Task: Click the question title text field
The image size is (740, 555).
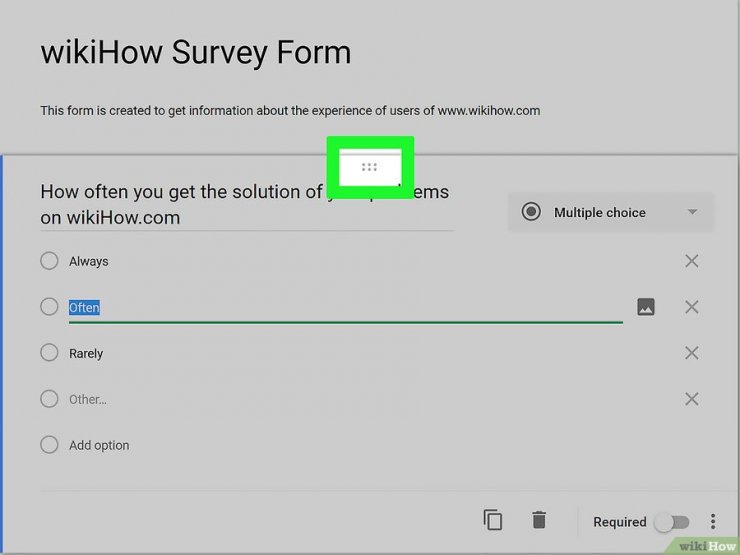Action: 247,205
